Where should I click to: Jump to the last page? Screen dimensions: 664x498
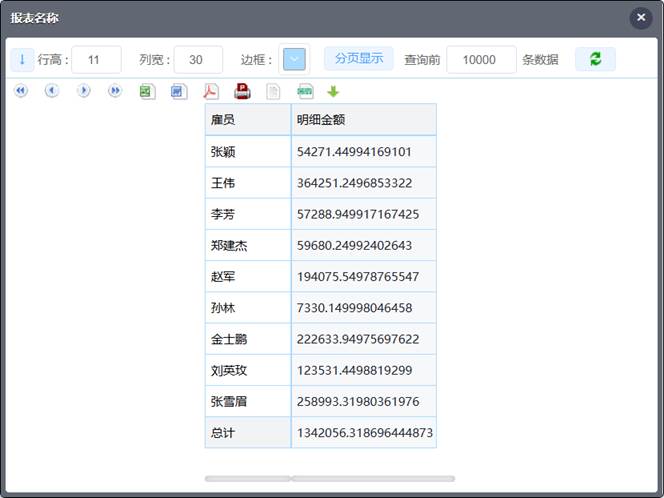[x=115, y=91]
